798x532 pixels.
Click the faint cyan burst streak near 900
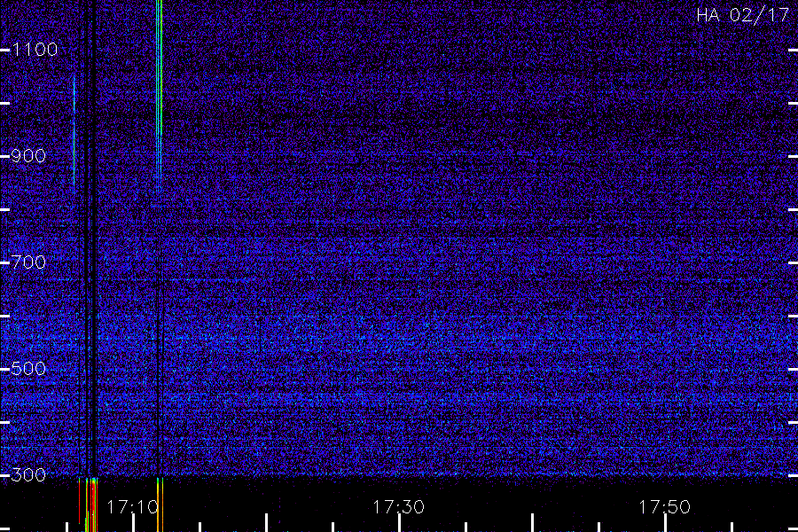click(74, 133)
